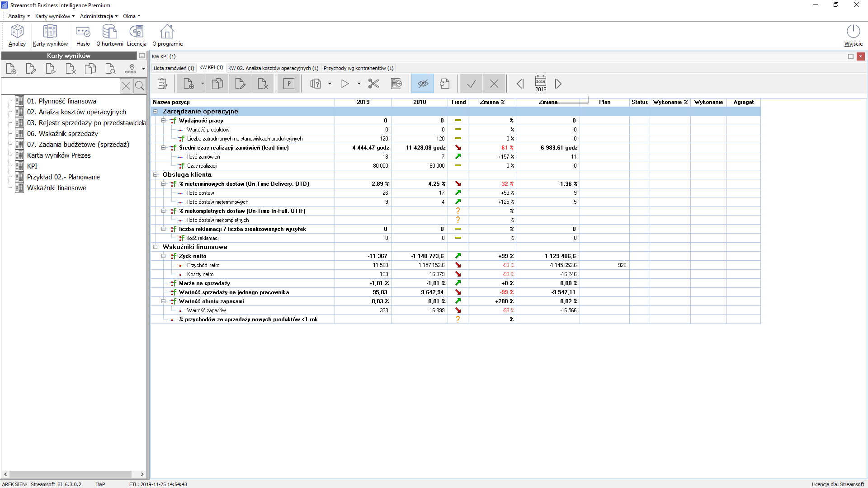
Task: Open dropdown beside the play toolbar icon
Action: (x=359, y=84)
